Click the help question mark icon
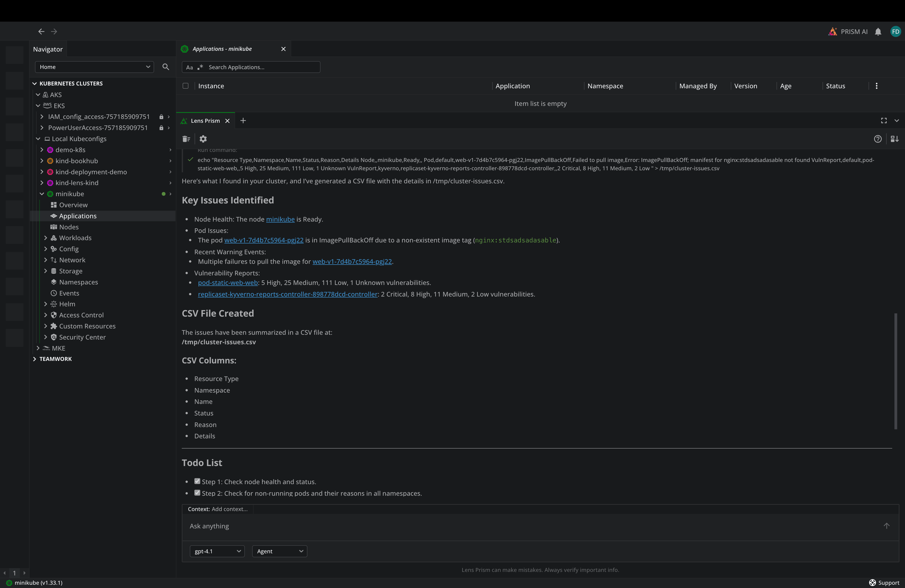Image resolution: width=905 pixels, height=588 pixels. (878, 139)
